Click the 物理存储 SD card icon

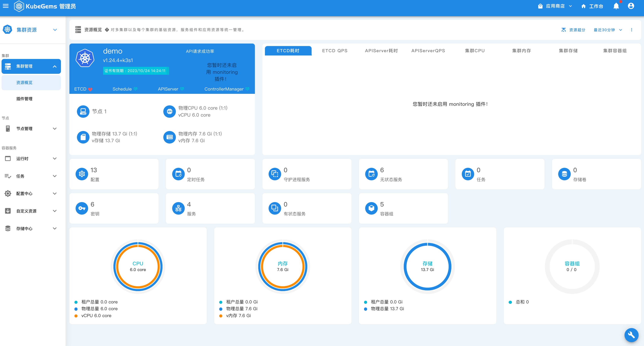pyautogui.click(x=83, y=137)
